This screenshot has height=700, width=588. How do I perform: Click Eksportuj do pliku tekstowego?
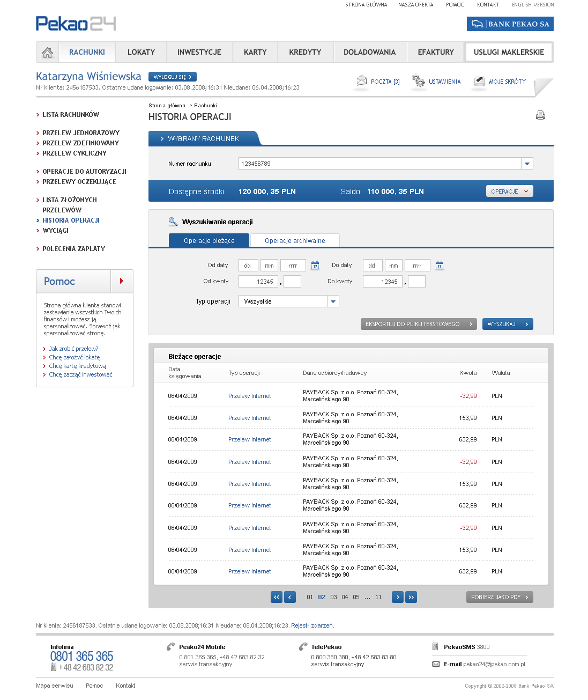tap(418, 324)
